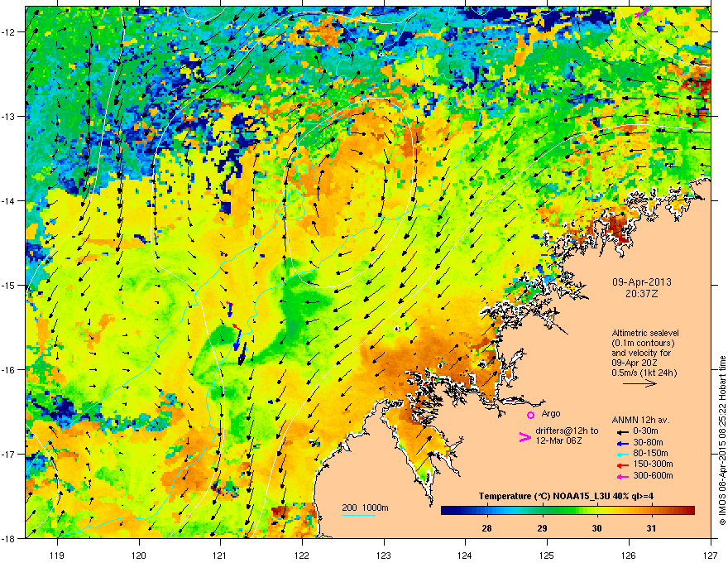Viewport: 728px width, 563px height.
Task: Click the latitude axis label -16
Action: pos(9,370)
